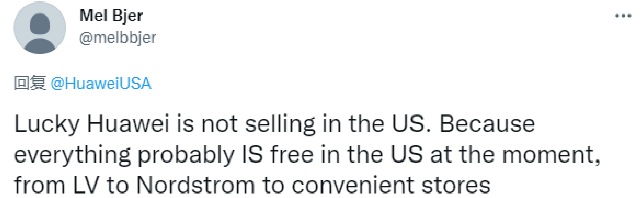
Task: Click the capitalized IS in the tweet
Action: [x=252, y=155]
